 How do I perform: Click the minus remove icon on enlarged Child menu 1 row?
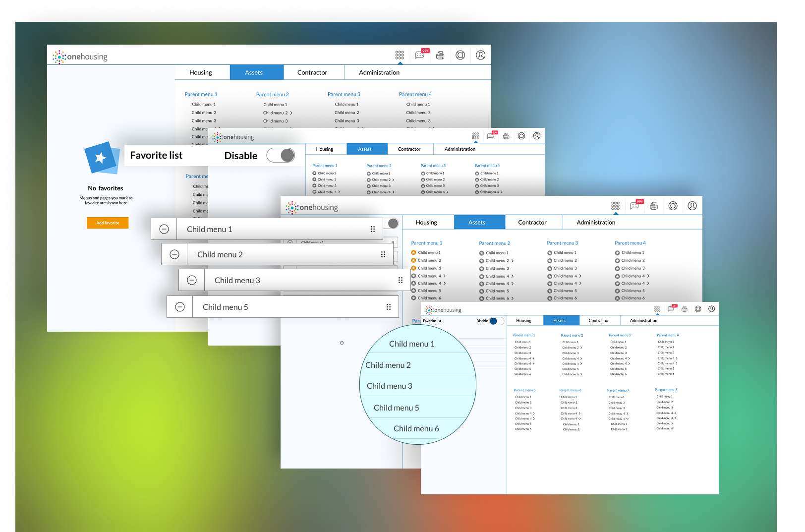point(164,229)
